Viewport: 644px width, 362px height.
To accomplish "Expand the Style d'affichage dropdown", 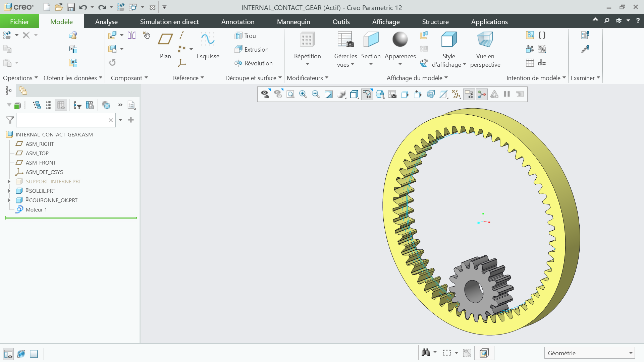I will (x=465, y=64).
